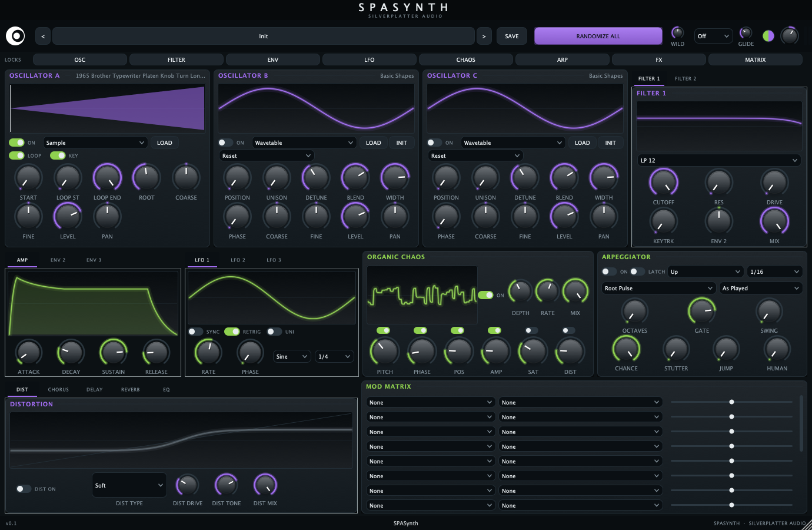Open the LP 12 filter type dropdown
This screenshot has height=530, width=812.
coord(719,160)
